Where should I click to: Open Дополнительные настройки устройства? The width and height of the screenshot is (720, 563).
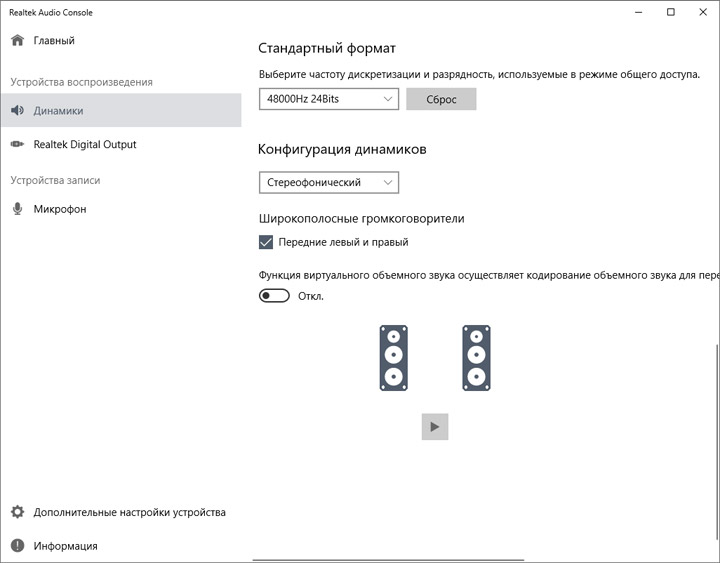point(129,512)
